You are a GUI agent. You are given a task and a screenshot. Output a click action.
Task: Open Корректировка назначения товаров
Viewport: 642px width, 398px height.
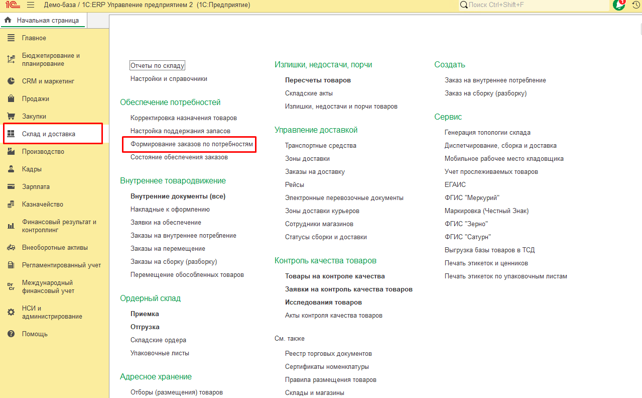(x=183, y=118)
